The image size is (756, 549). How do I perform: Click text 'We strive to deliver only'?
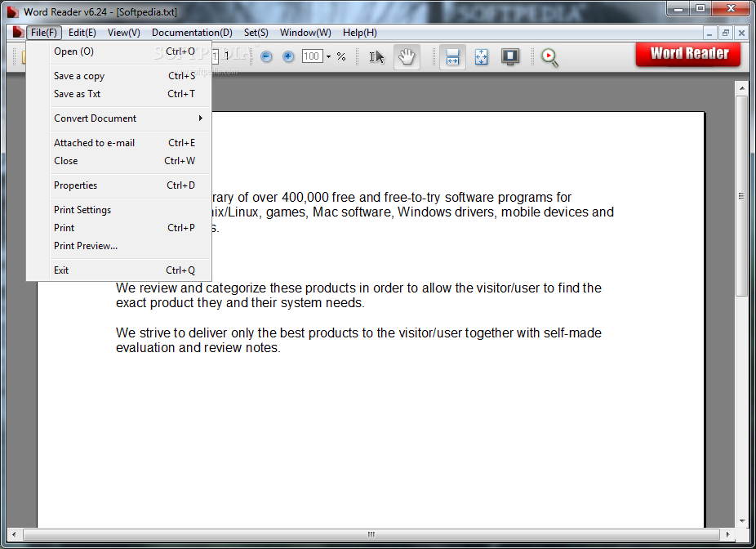coord(185,333)
